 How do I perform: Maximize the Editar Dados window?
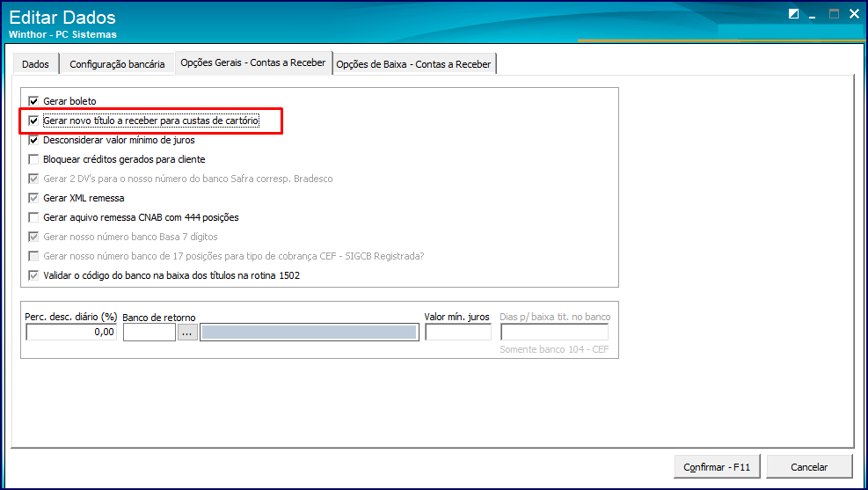(834, 14)
